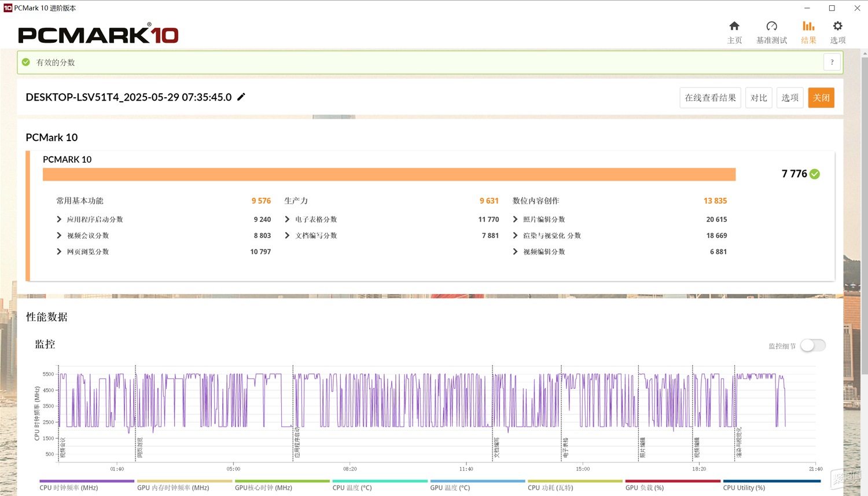
Task: Click the orange PCMARK 10 score bar
Action: [389, 174]
